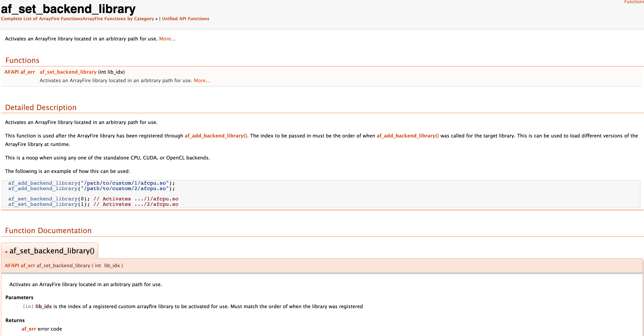Click AFAPI in the function signature box
The height and width of the screenshot is (336, 644).
(12, 266)
